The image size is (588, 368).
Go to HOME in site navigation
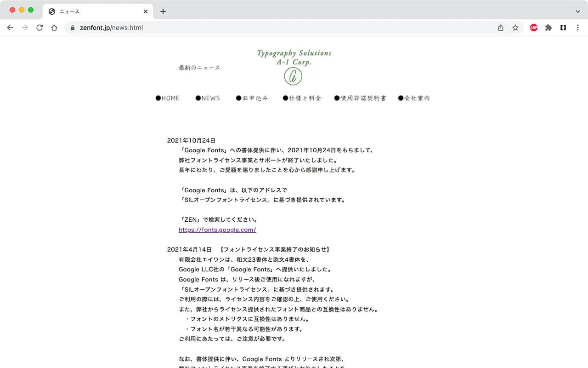168,98
